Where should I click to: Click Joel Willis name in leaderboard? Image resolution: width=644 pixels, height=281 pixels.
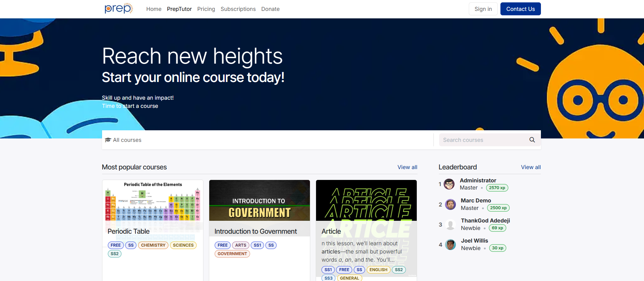point(475,241)
